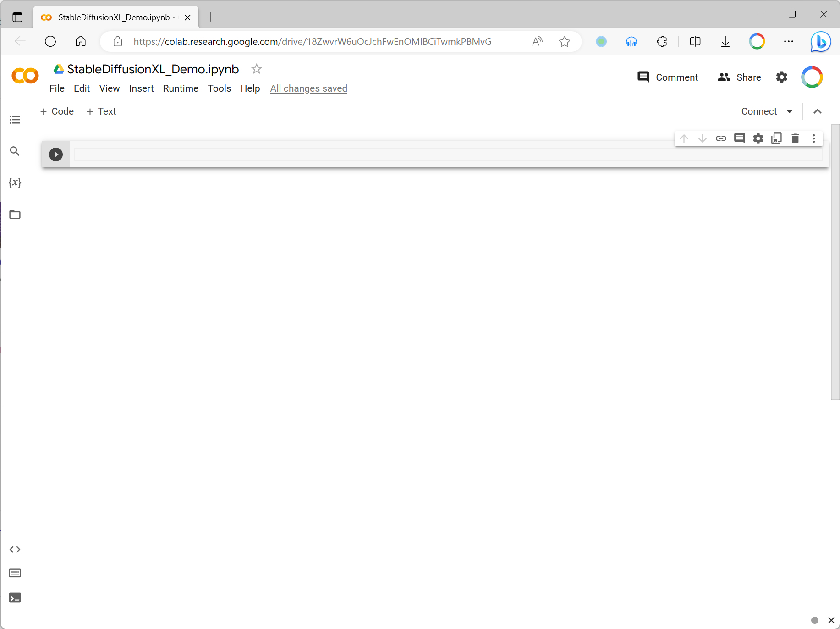Open Colab settings gear
The width and height of the screenshot is (840, 629).
point(782,77)
